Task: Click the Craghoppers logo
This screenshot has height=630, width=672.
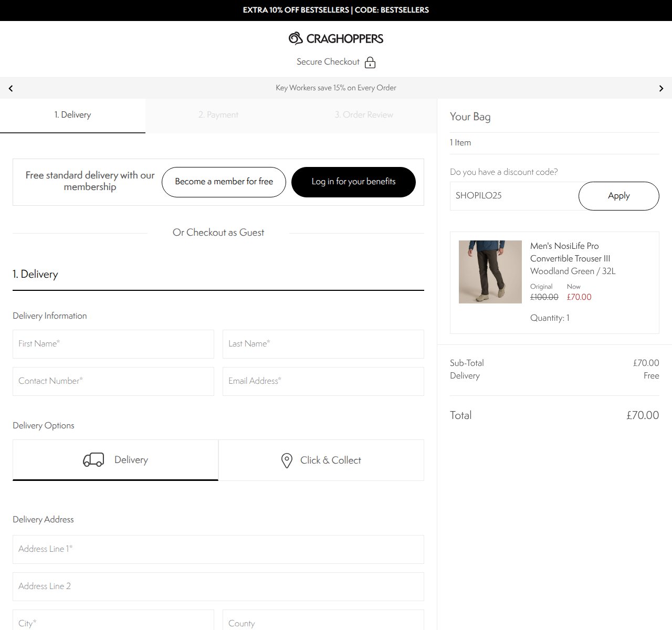Action: click(x=336, y=38)
